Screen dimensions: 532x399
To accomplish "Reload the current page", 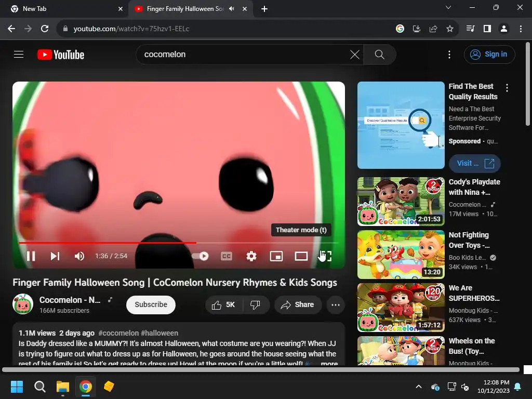I will [x=45, y=29].
